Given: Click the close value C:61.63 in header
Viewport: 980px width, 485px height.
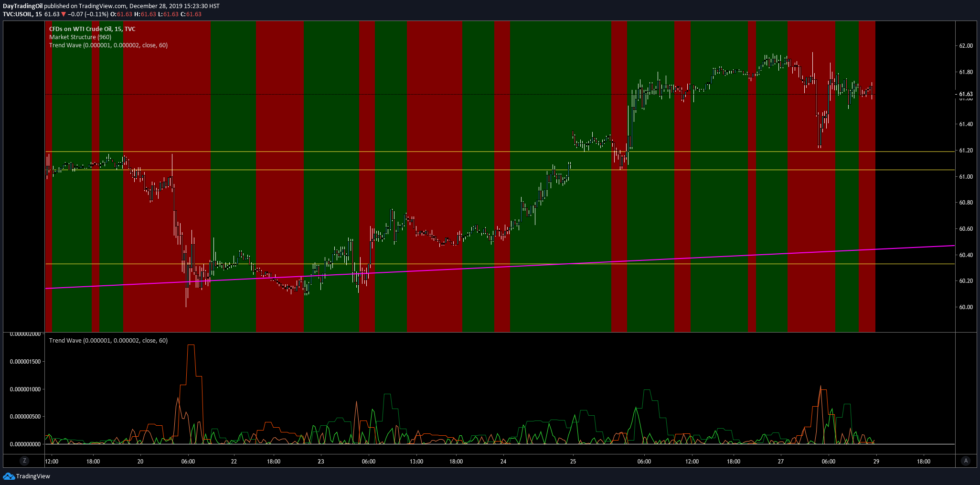Looking at the screenshot, I should (191, 14).
